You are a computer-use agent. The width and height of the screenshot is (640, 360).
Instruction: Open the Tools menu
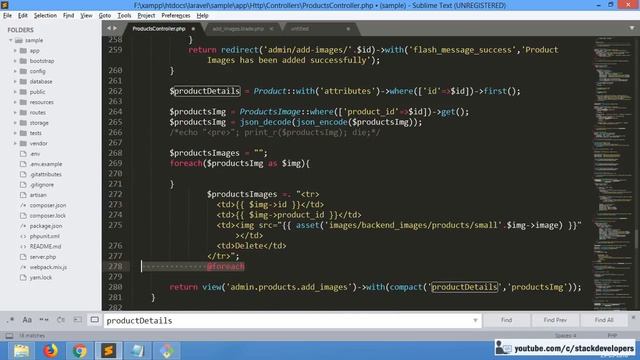(124, 16)
